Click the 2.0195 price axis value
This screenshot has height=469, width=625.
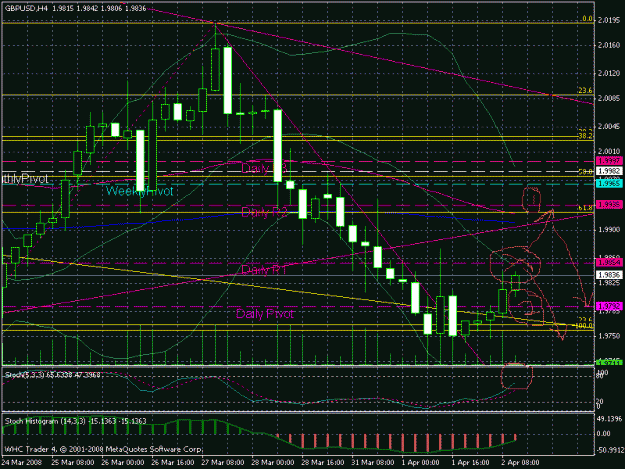tap(609, 20)
